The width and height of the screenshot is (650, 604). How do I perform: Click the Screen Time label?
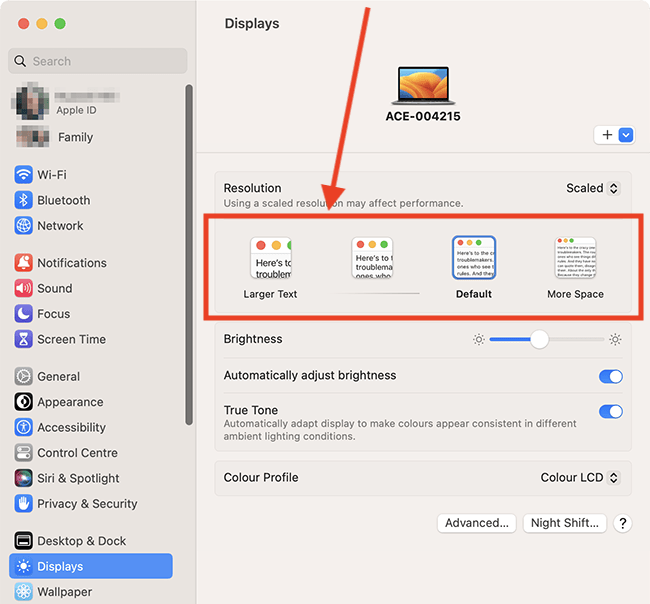coord(72,340)
